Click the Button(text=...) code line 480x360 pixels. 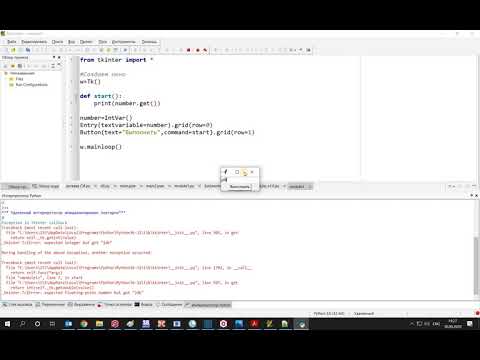pyautogui.click(x=167, y=133)
